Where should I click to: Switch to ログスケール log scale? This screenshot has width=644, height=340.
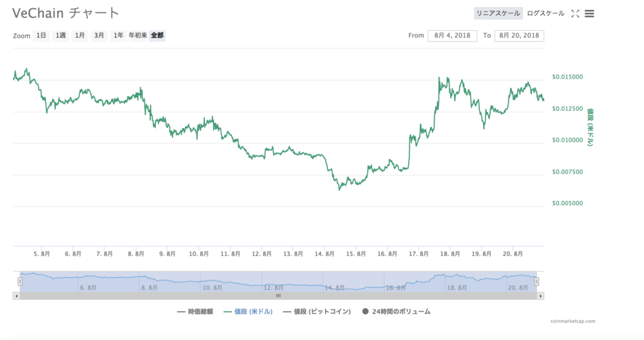pyautogui.click(x=545, y=13)
